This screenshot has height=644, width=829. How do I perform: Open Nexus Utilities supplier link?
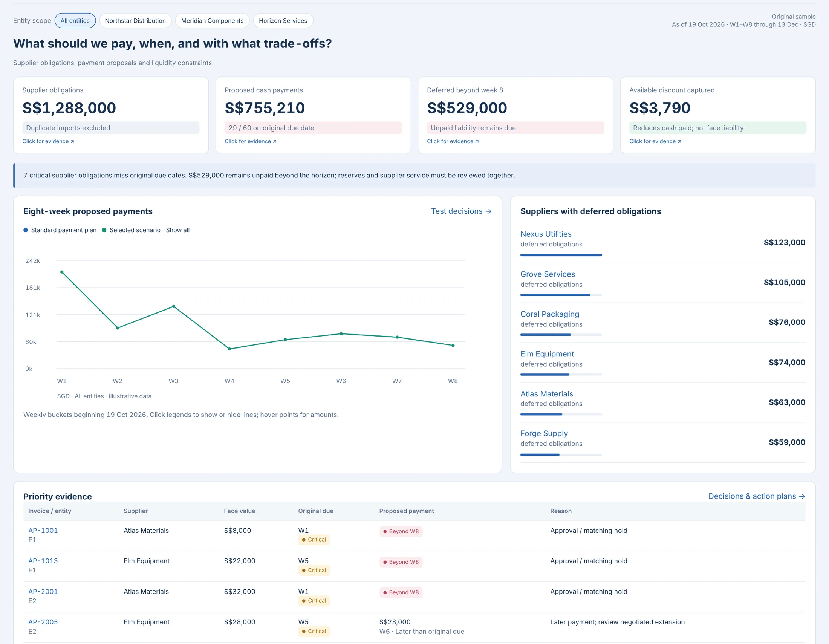coord(546,234)
